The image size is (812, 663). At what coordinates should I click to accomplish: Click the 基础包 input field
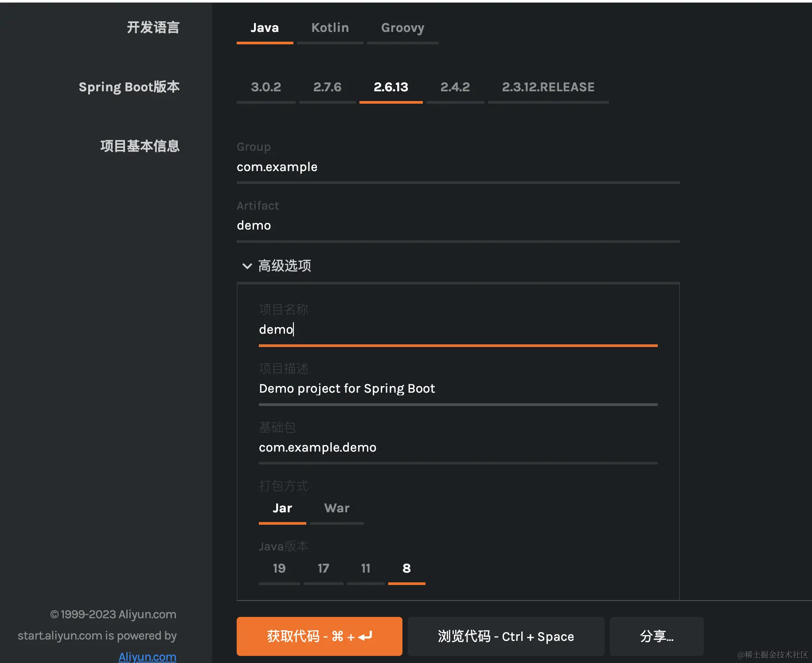[458, 448]
